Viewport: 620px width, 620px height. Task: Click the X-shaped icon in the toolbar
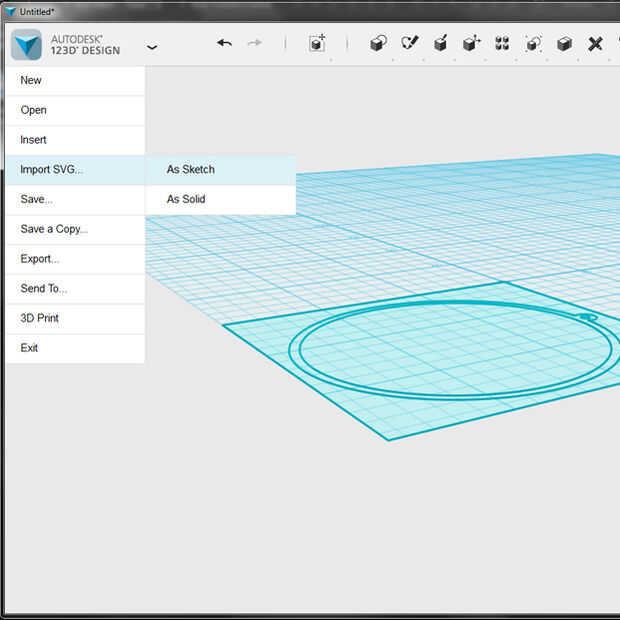click(x=595, y=43)
